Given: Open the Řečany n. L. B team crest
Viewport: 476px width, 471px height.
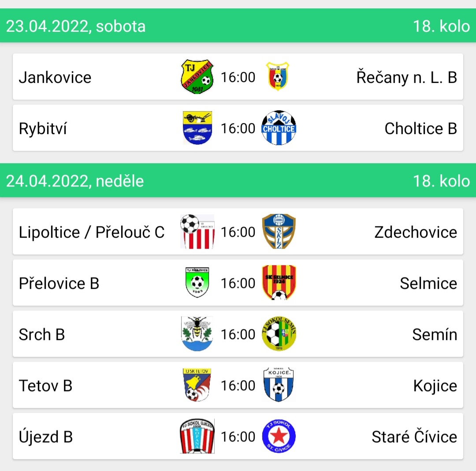Looking at the screenshot, I should coord(278,77).
